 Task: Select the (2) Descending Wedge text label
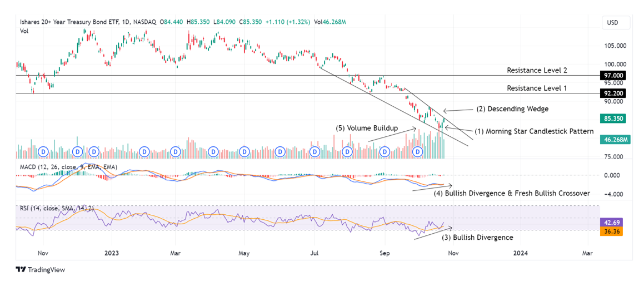[512, 110]
